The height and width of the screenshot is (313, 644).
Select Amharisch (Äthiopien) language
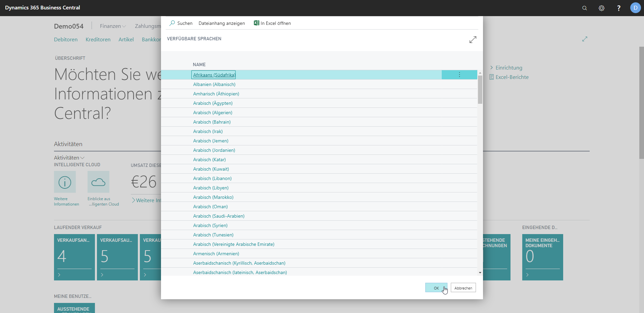click(216, 94)
